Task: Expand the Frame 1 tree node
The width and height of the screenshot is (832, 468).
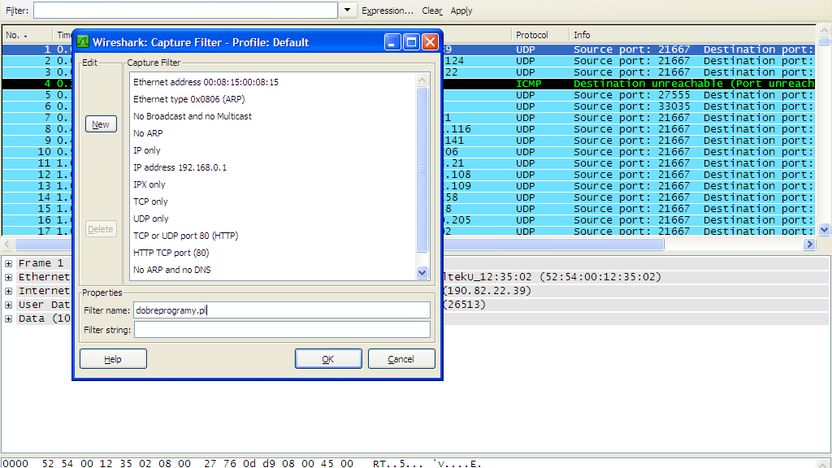Action: pos(8,263)
